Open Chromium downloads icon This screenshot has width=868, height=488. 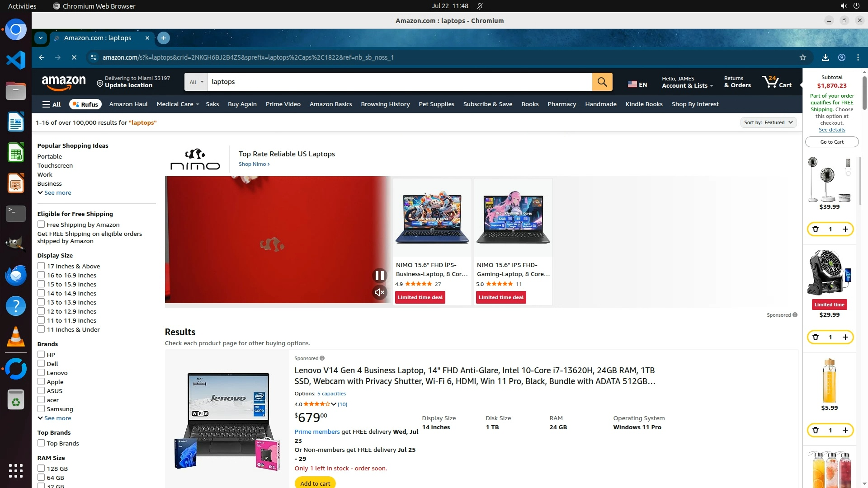(x=825, y=57)
